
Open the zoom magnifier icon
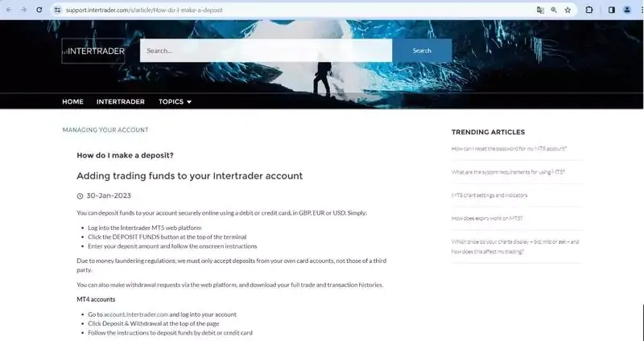(x=554, y=10)
